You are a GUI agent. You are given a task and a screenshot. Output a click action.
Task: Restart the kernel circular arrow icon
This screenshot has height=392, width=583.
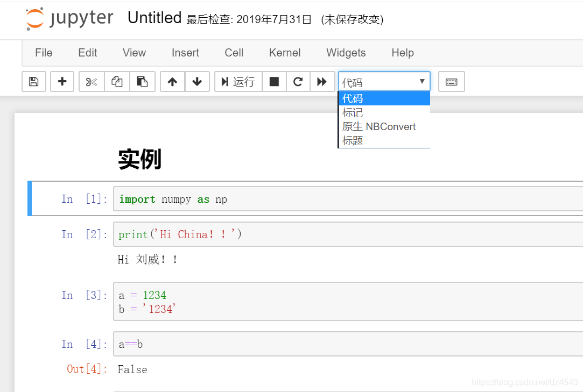[298, 81]
